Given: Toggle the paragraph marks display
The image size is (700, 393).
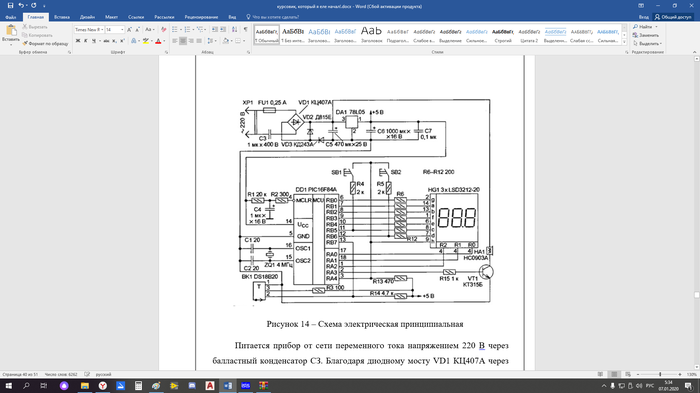Looking at the screenshot, I should (245, 29).
